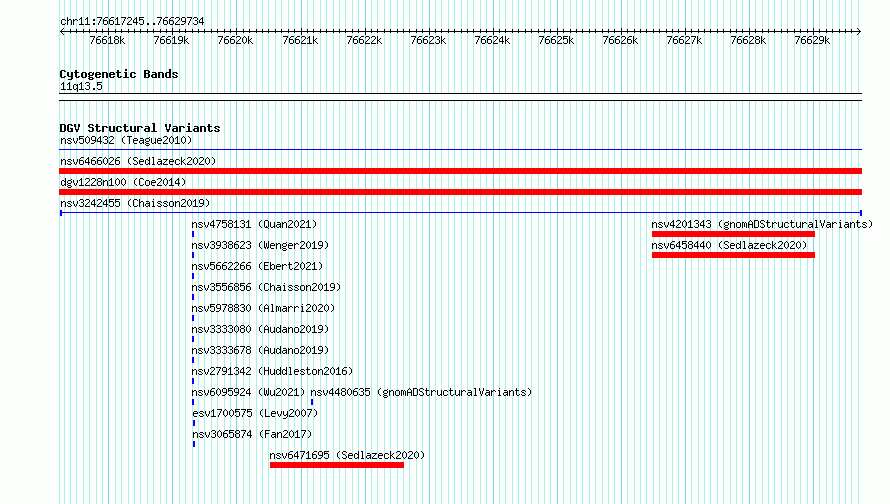Open nsv3556856 (Chaisson2019) entry
Screen dimensions: 890x504
pos(266,287)
